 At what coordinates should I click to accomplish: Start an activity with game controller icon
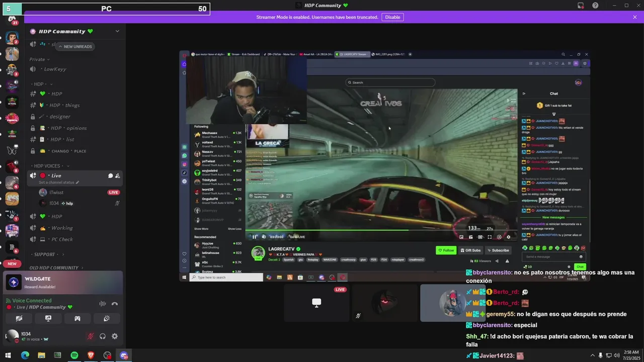[x=77, y=318]
